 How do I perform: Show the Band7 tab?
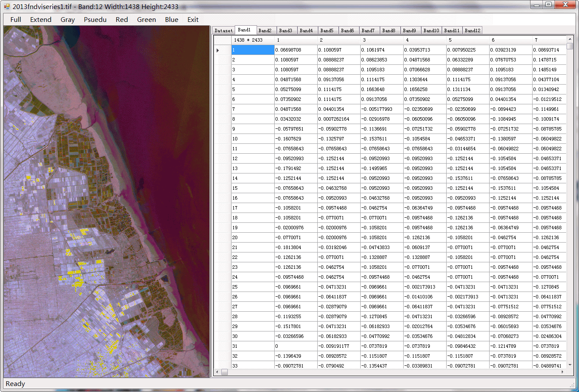(368, 30)
